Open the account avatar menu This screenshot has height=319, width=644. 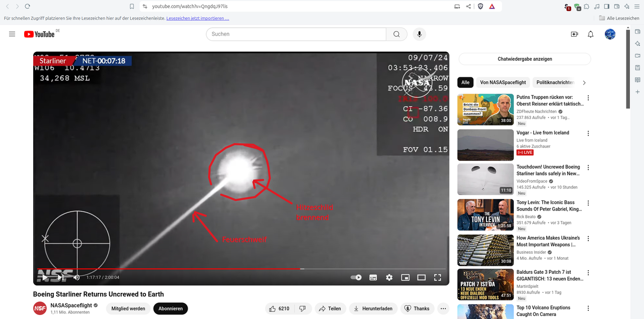610,34
